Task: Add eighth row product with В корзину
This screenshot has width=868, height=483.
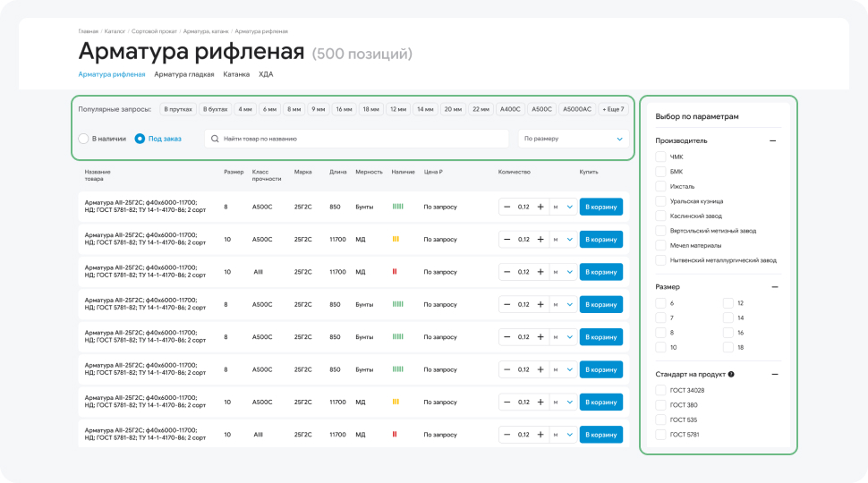Action: pos(601,435)
